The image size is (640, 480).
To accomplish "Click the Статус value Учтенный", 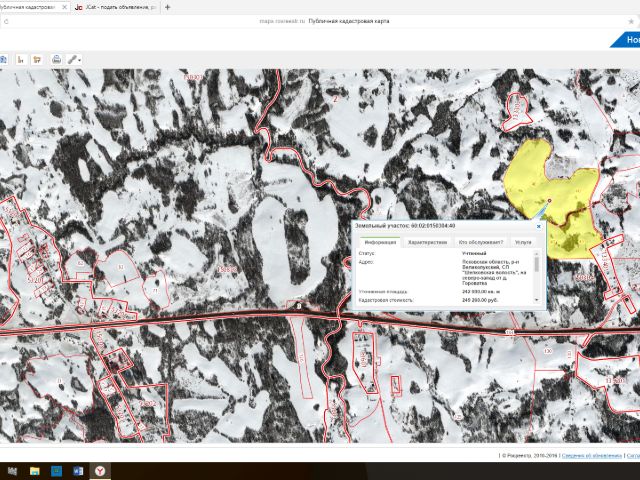I will click(x=474, y=253).
